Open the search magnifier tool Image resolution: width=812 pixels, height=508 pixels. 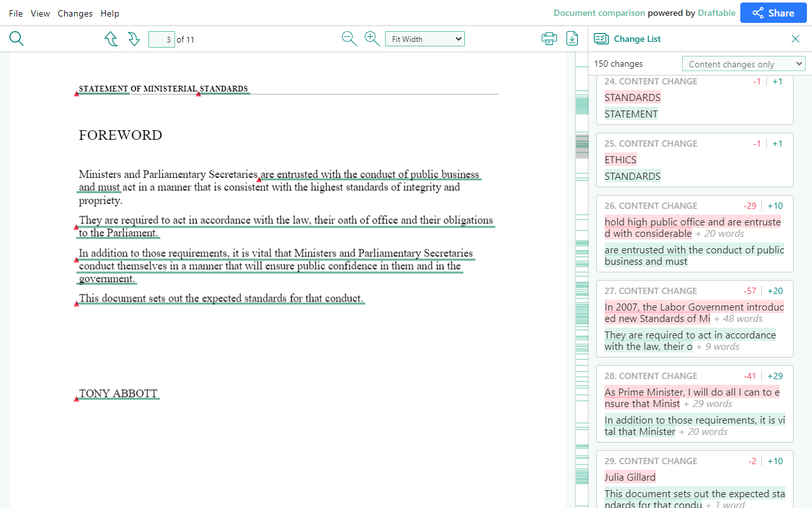16,39
